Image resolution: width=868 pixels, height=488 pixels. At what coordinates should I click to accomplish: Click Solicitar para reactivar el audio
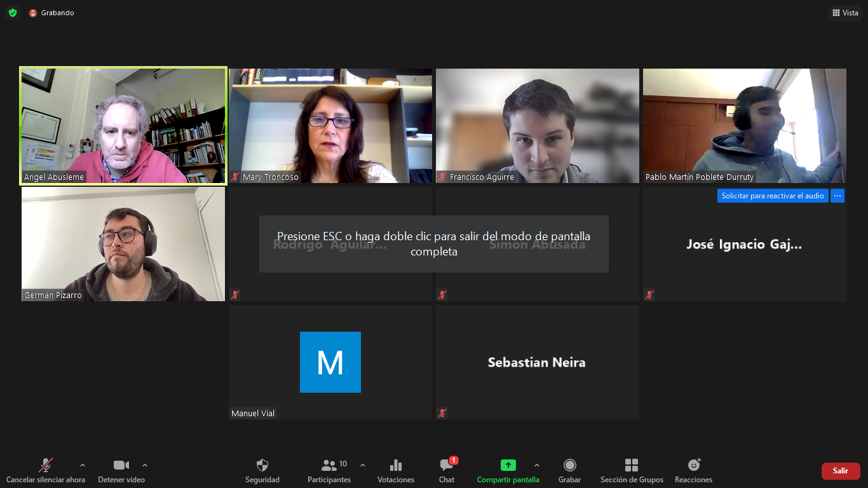point(773,196)
